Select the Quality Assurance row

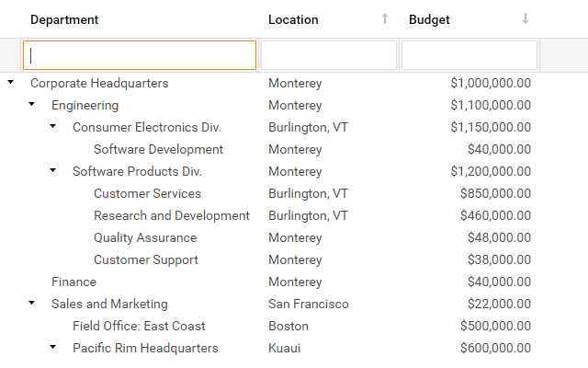click(x=145, y=237)
